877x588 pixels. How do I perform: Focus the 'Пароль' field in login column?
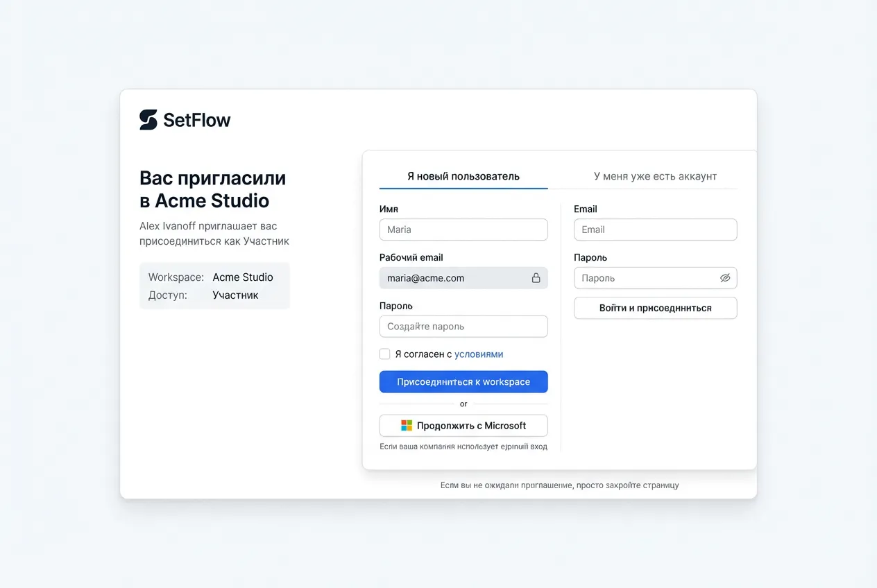click(x=645, y=278)
